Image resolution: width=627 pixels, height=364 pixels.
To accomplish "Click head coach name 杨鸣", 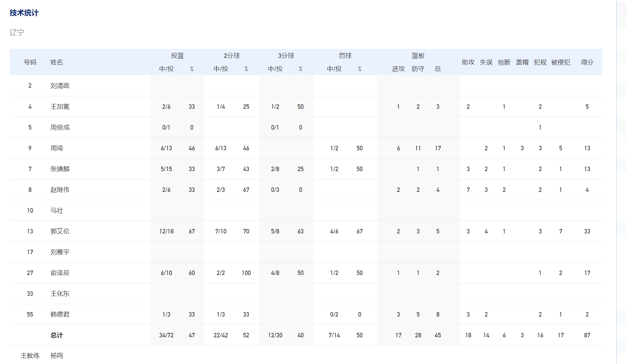I will [56, 356].
